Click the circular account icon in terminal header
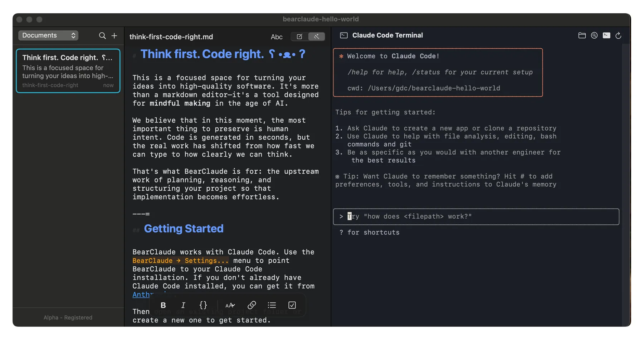The width and height of the screenshot is (644, 340). (x=594, y=35)
